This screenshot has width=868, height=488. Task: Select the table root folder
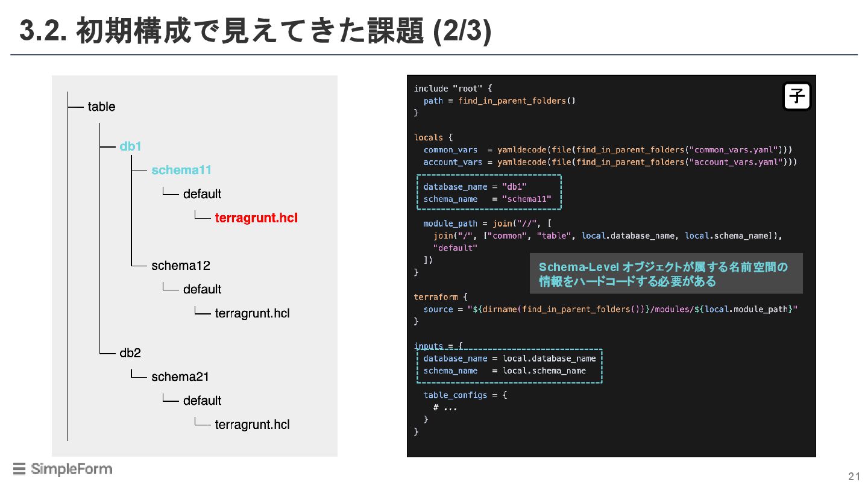(x=101, y=107)
